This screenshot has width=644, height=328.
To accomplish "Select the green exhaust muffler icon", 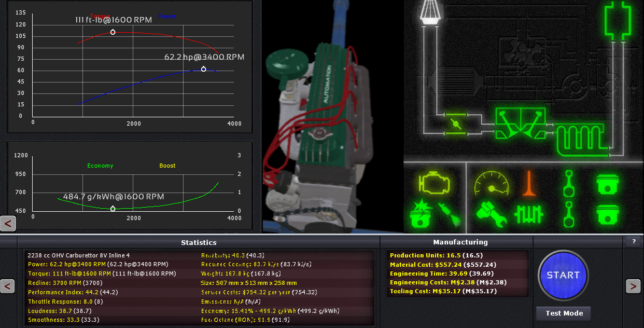I will pos(617,19).
